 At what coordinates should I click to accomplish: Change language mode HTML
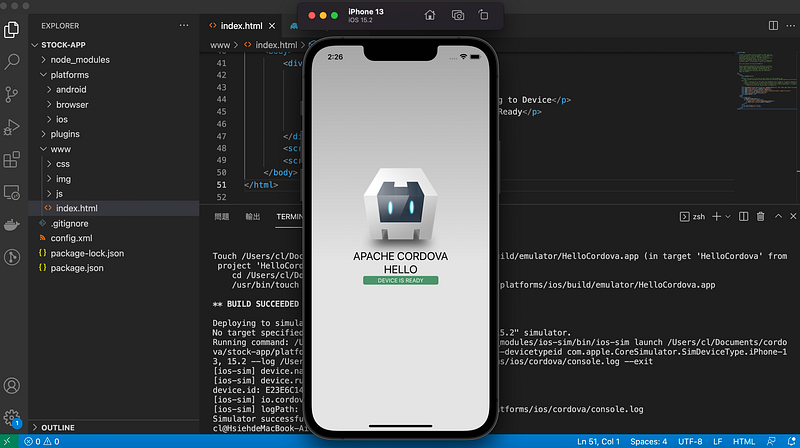pyautogui.click(x=744, y=441)
